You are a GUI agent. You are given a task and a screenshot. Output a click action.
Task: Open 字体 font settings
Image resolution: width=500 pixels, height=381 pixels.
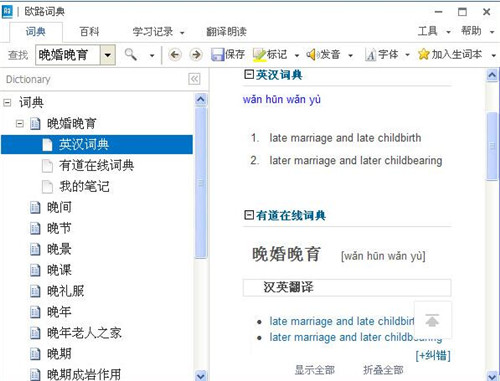(382, 54)
